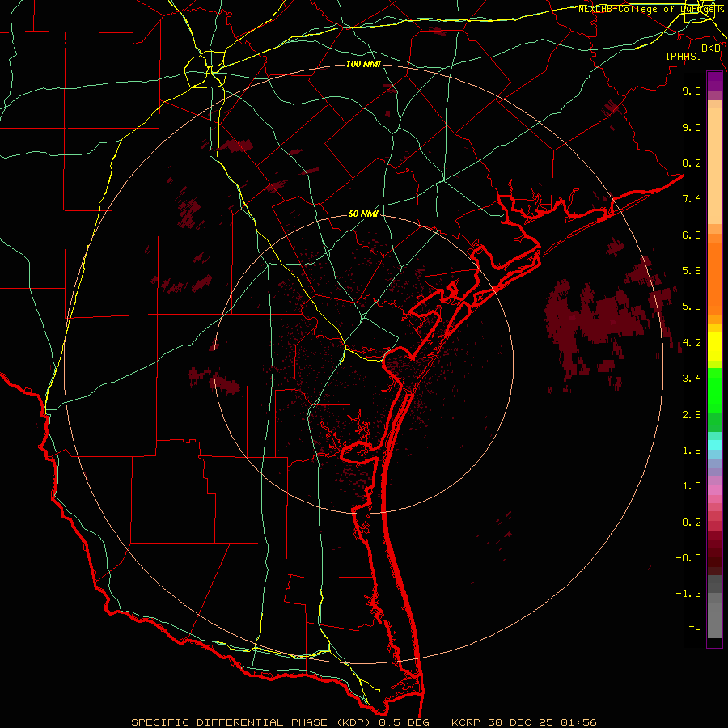Click the 4.2 color scale value
The height and width of the screenshot is (728, 728).
[x=692, y=343]
